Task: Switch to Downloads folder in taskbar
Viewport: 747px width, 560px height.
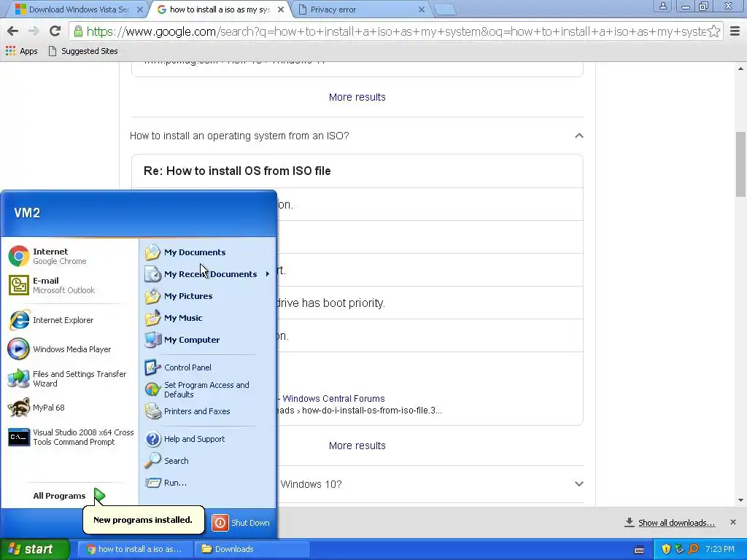Action: pyautogui.click(x=252, y=549)
